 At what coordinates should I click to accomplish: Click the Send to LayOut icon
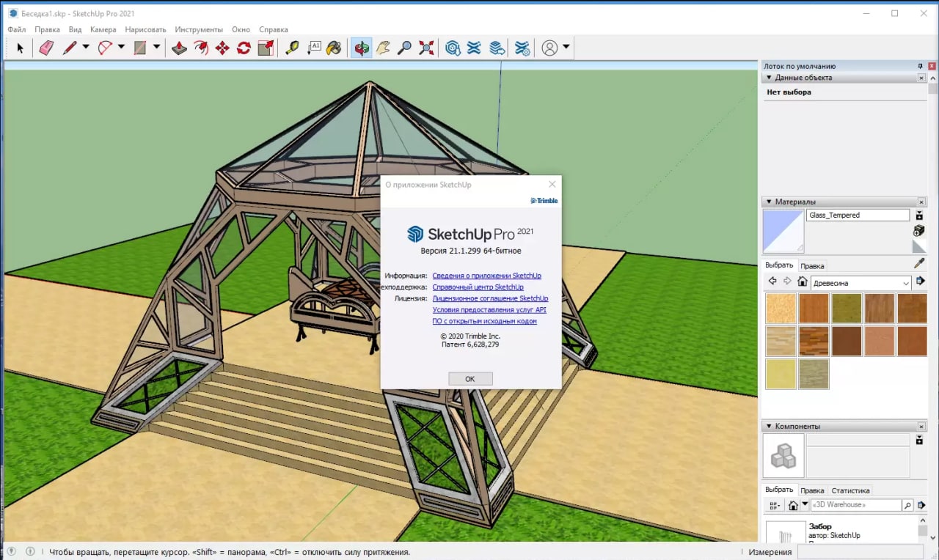[497, 48]
